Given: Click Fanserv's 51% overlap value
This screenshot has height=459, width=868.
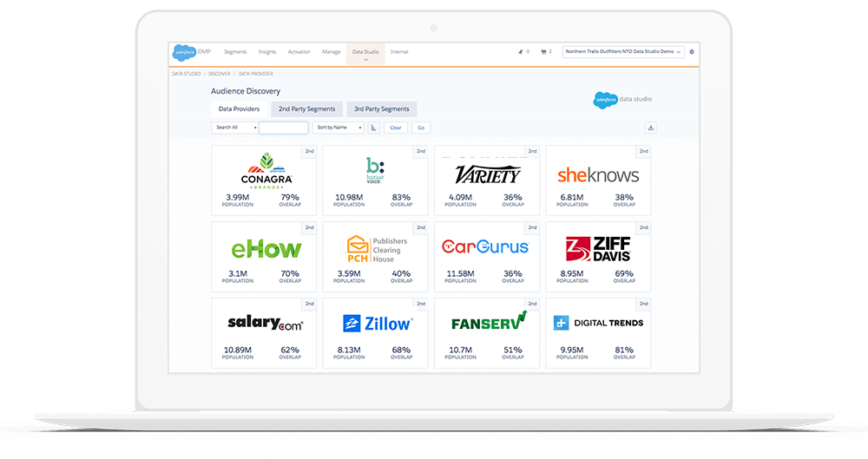Looking at the screenshot, I should pos(513,350).
